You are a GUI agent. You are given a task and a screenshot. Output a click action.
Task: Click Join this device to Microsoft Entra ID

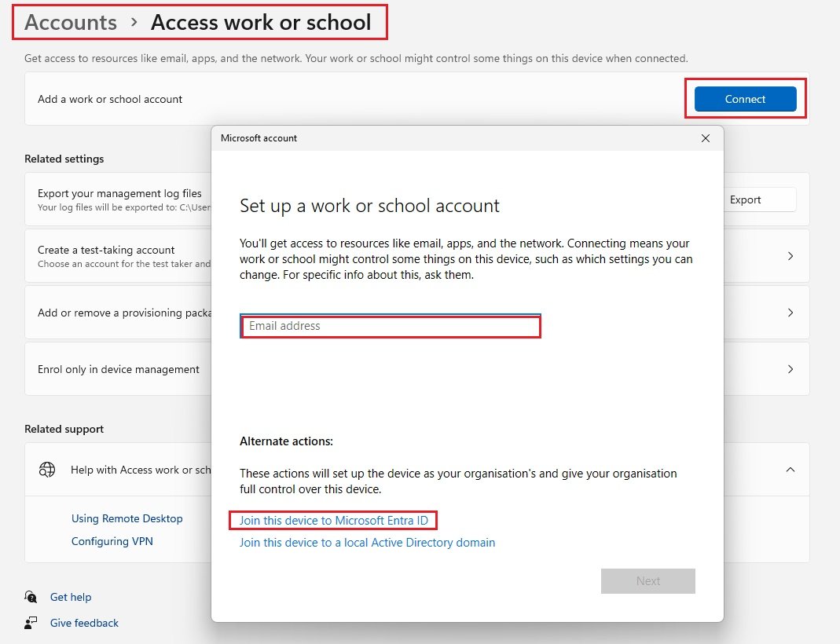pos(333,521)
